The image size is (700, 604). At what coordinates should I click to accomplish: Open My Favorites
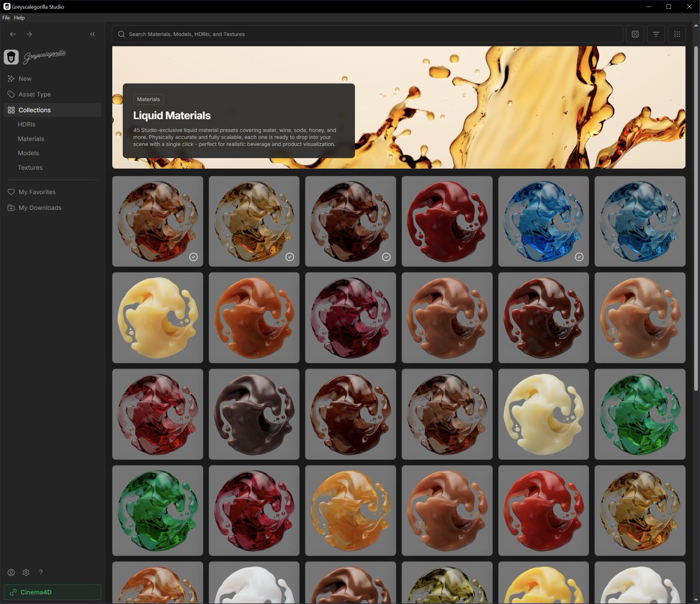37,192
